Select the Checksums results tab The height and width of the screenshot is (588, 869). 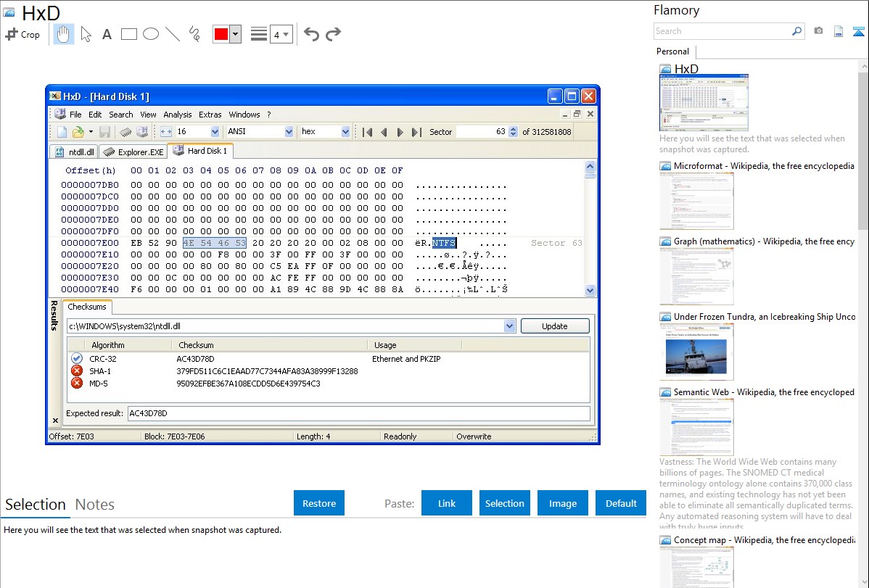tap(87, 307)
